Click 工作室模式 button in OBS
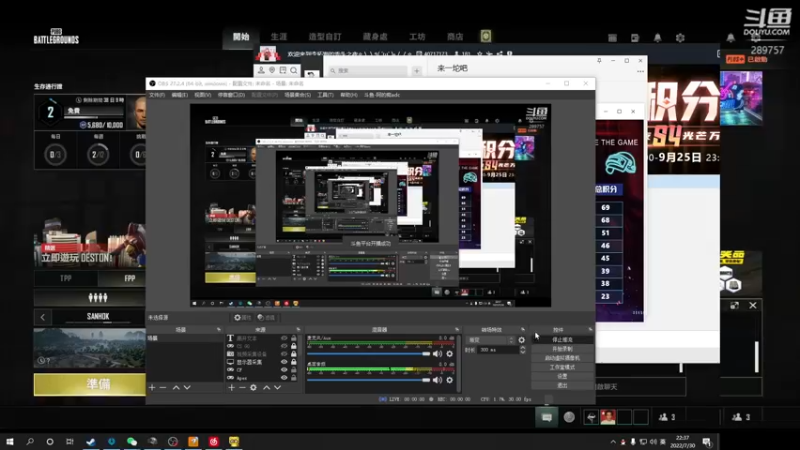Screen dimensions: 800x450 [562, 367]
